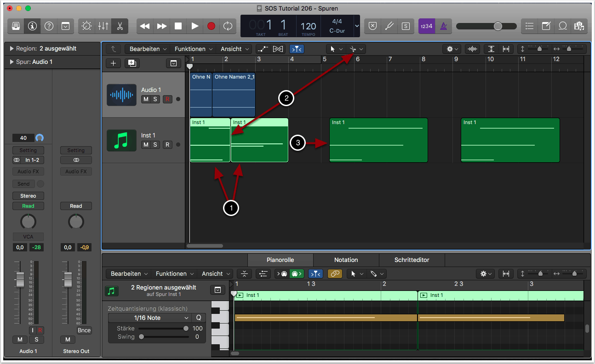Click the Smart Controls dial icon
Viewport: 595px width, 364px height.
86,26
